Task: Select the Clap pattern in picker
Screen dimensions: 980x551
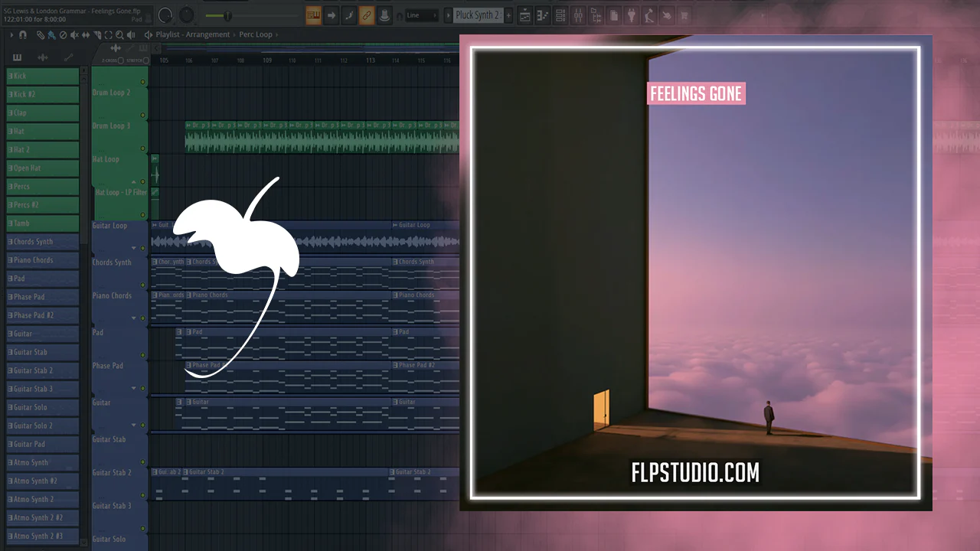Action: (43, 112)
